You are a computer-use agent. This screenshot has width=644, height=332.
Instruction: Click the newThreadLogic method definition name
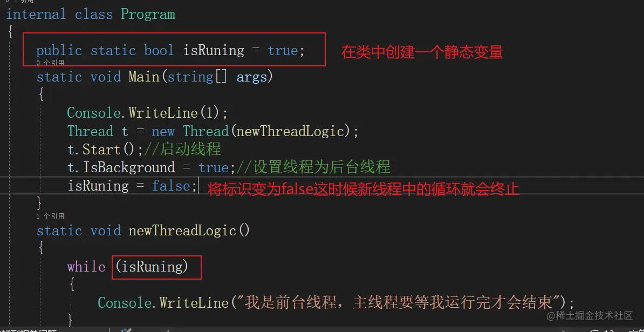tap(182, 231)
